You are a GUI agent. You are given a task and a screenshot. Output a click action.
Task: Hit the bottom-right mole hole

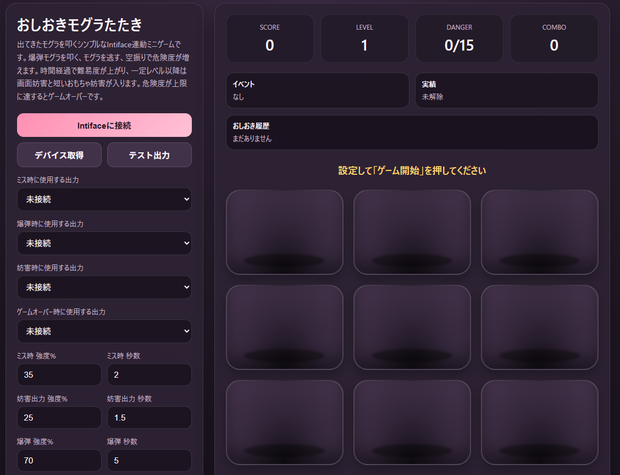click(x=539, y=422)
